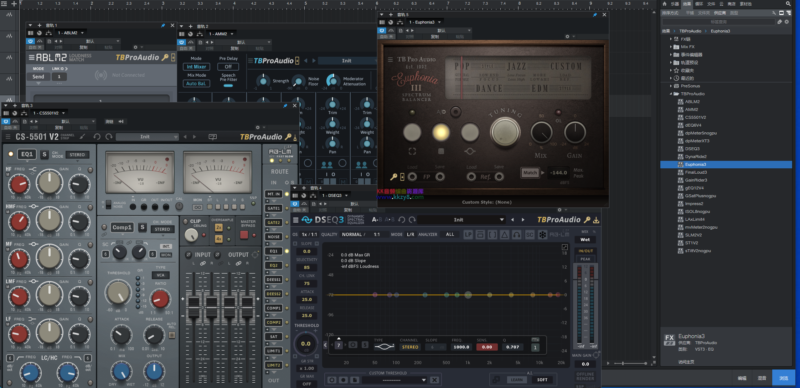Expand the PreSonus folder in browser
The height and width of the screenshot is (388, 800).
click(x=671, y=86)
